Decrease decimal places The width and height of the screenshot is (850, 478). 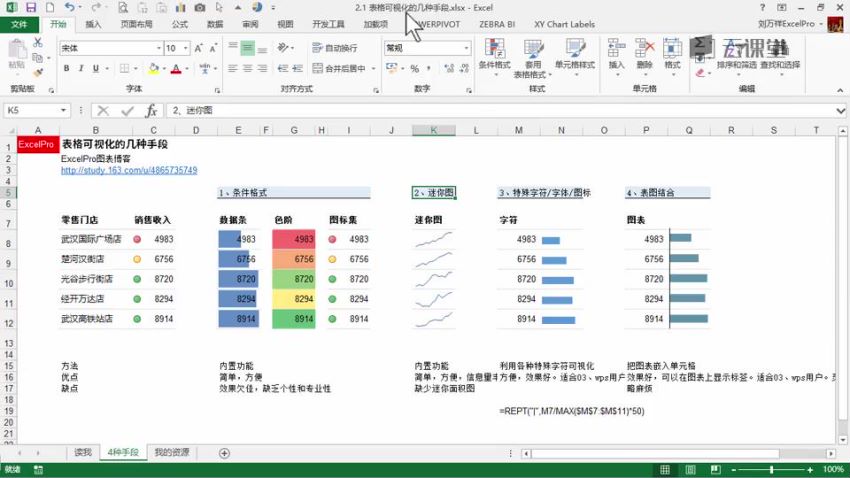[464, 68]
